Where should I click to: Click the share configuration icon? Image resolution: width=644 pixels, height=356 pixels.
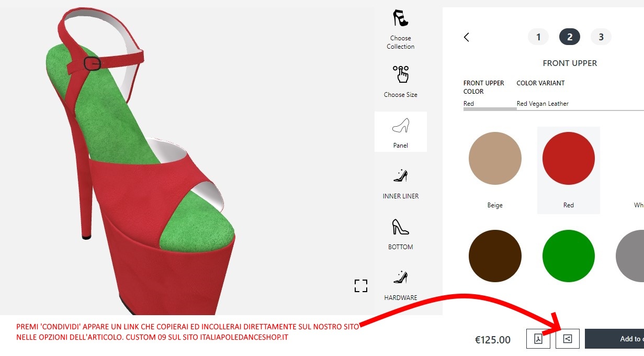coord(568,339)
